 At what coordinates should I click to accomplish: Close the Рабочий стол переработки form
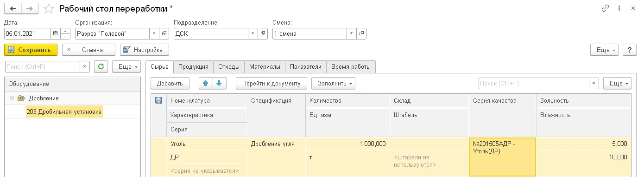(633, 8)
